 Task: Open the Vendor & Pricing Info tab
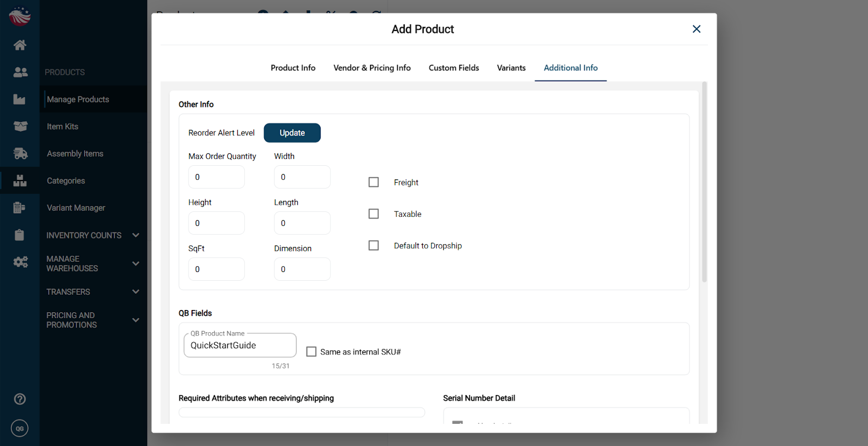[x=372, y=68]
